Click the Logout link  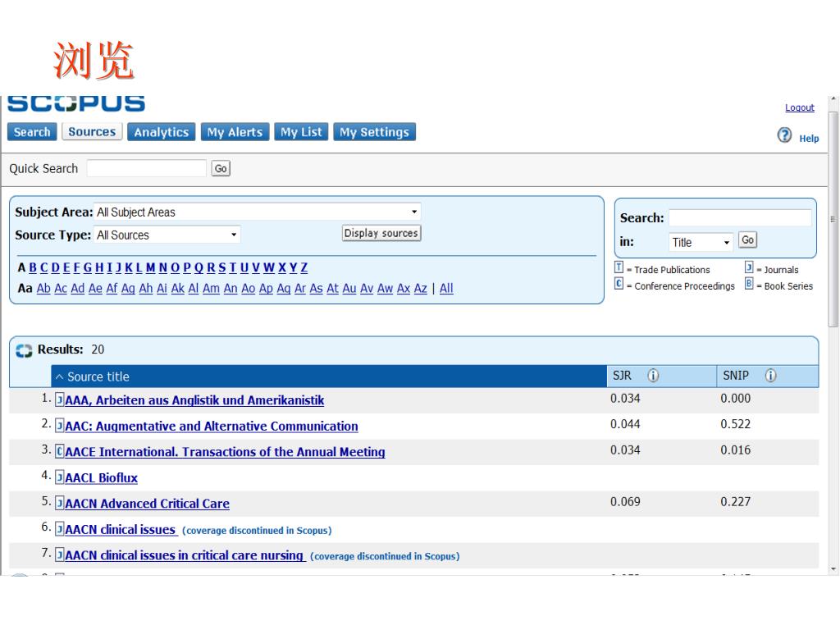pyautogui.click(x=799, y=107)
